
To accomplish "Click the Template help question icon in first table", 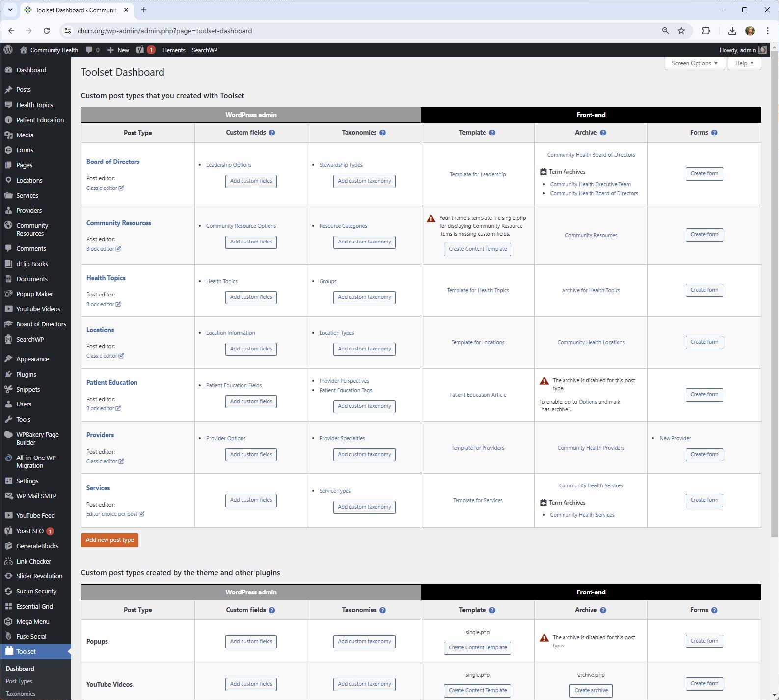I will point(492,133).
